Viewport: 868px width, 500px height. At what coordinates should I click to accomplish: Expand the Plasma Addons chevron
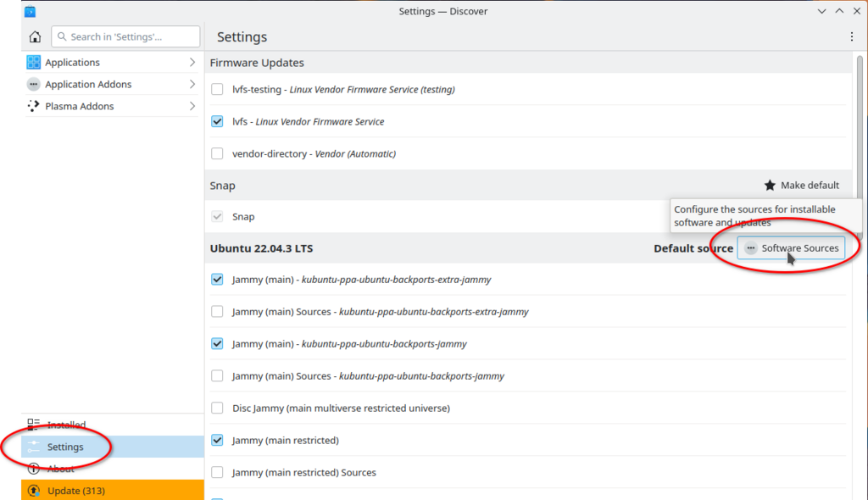coord(192,106)
